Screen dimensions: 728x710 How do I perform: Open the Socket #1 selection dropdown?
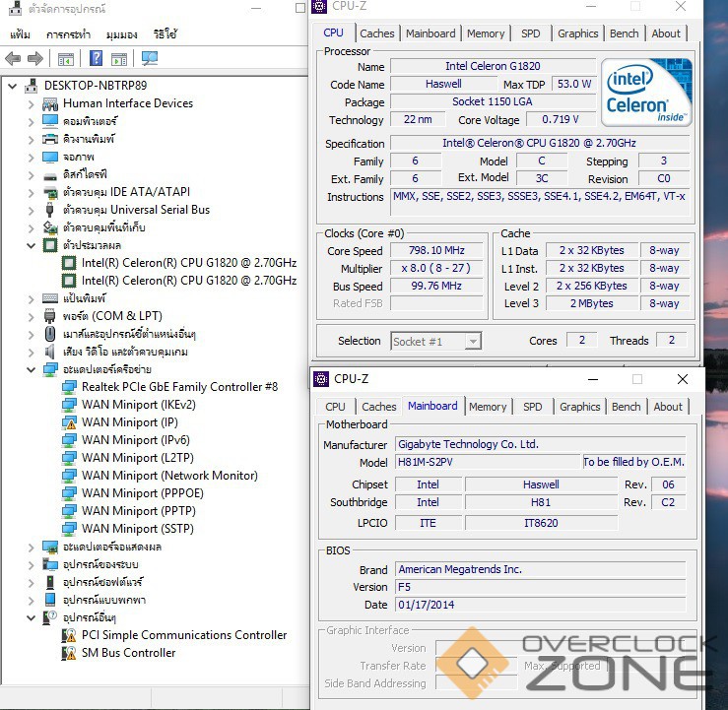point(435,341)
